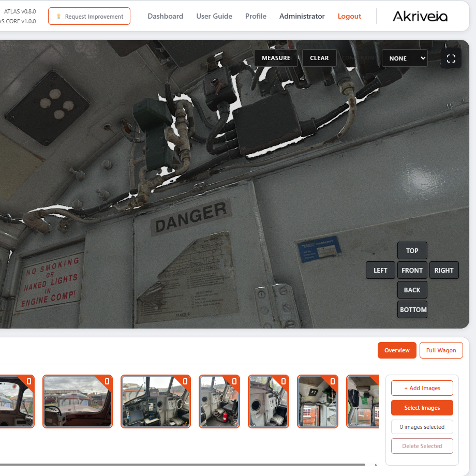Screen dimensions: 476x476
Task: Click the Delete Selected button
Action: [422, 446]
